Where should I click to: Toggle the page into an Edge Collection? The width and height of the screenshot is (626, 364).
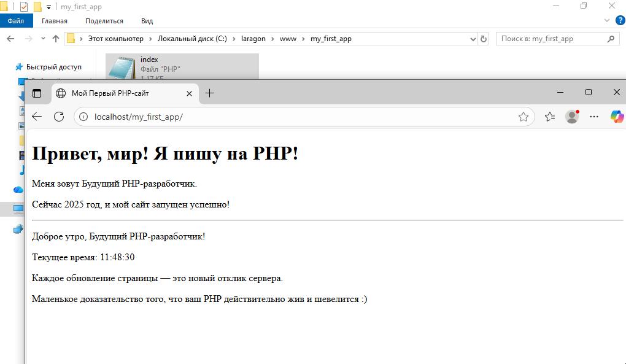point(549,116)
